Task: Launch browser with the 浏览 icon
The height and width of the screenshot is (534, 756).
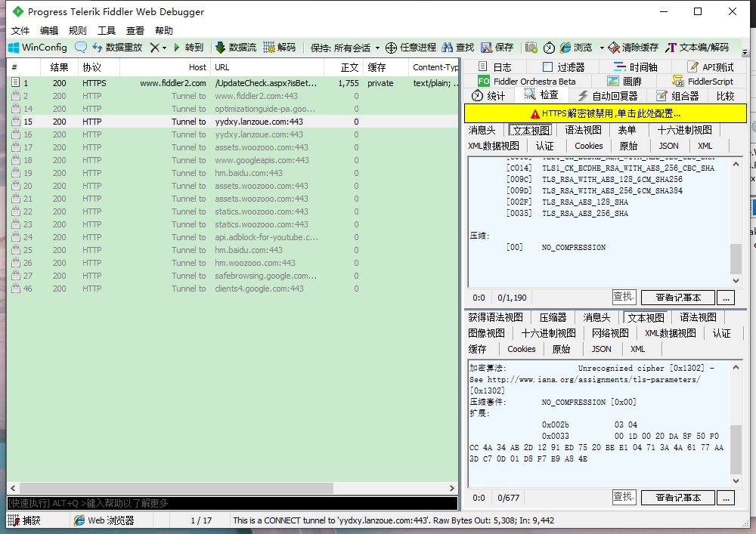Action: (576, 47)
